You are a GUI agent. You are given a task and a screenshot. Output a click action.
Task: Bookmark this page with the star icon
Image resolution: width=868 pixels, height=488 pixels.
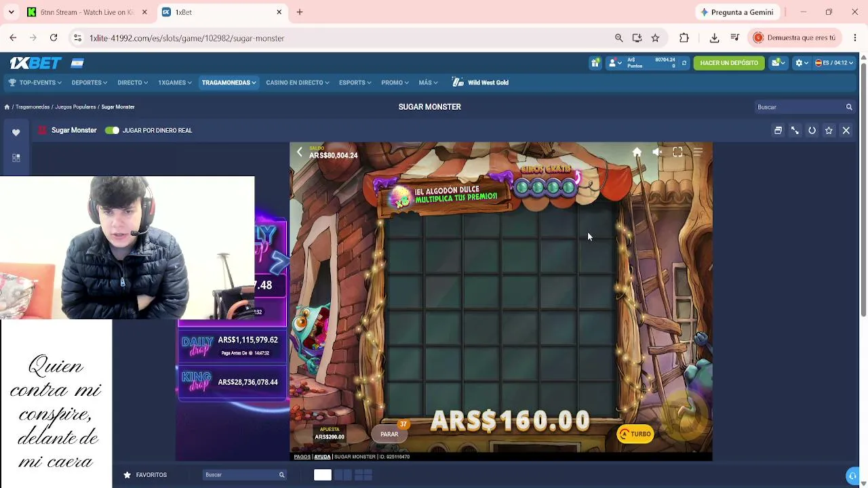coord(655,38)
